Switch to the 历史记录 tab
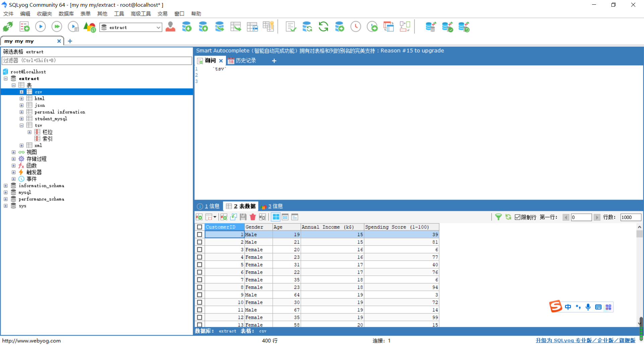This screenshot has height=345, width=644. tap(242, 61)
